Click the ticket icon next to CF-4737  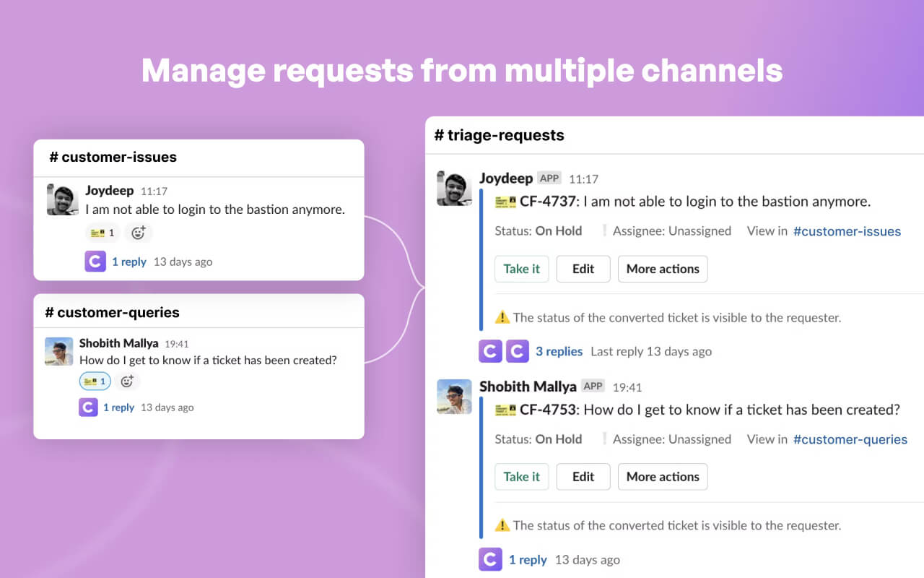pos(505,202)
